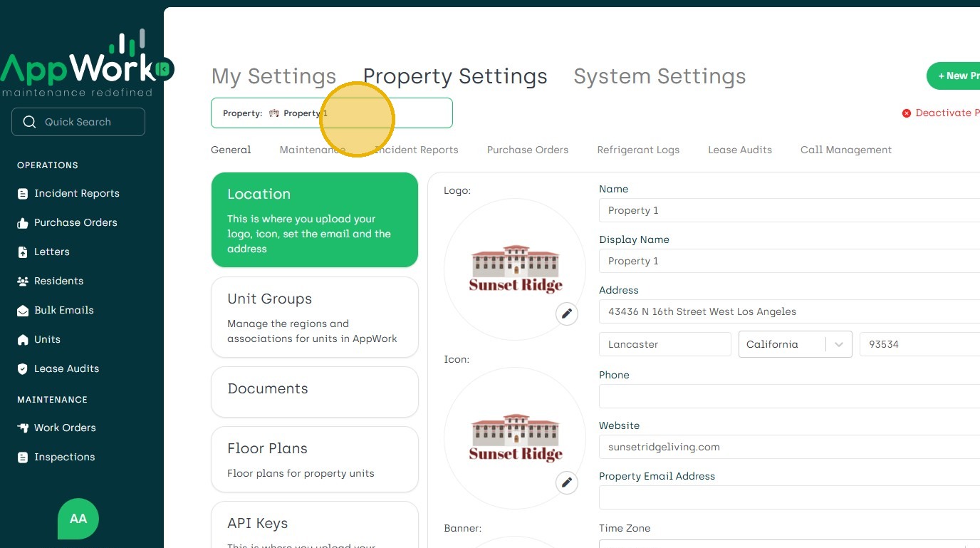
Task: Click the Letters document icon in sidebar
Action: (x=23, y=252)
